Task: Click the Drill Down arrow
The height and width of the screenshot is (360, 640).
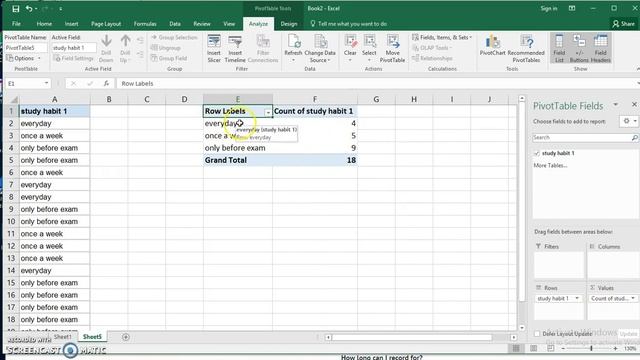Action: [106, 49]
